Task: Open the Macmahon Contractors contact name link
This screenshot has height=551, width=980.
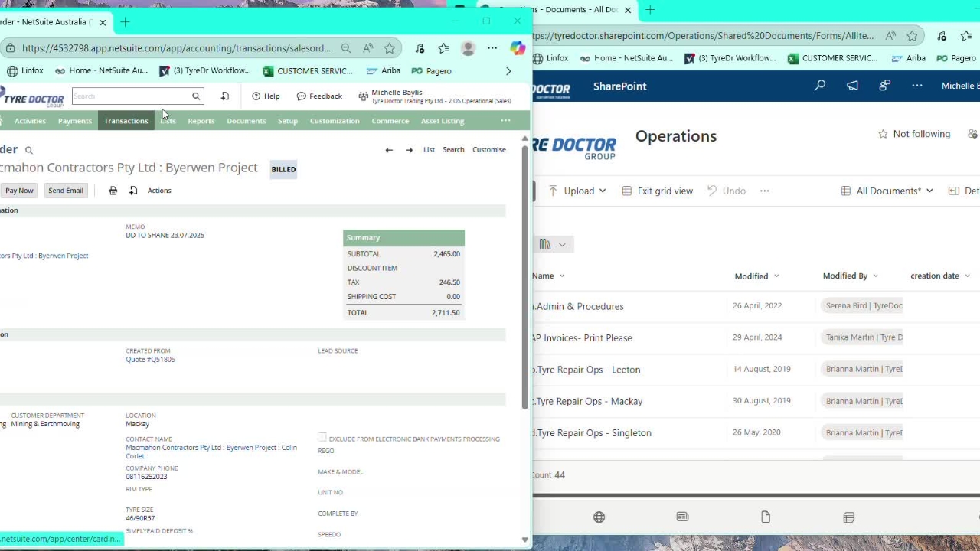Action: 211,452
